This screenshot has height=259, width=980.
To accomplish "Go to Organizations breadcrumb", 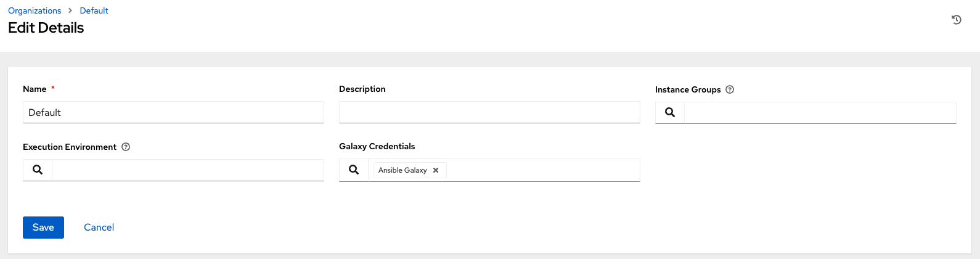I will (35, 10).
